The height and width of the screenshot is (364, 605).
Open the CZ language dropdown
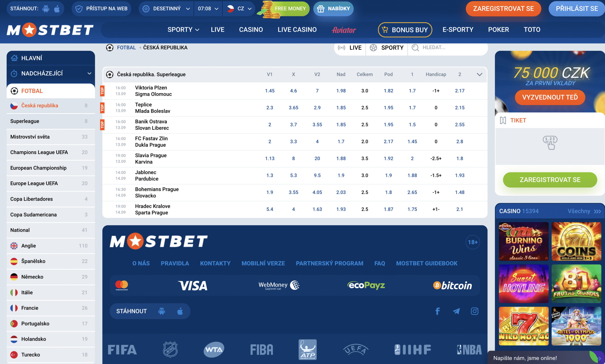pos(239,9)
